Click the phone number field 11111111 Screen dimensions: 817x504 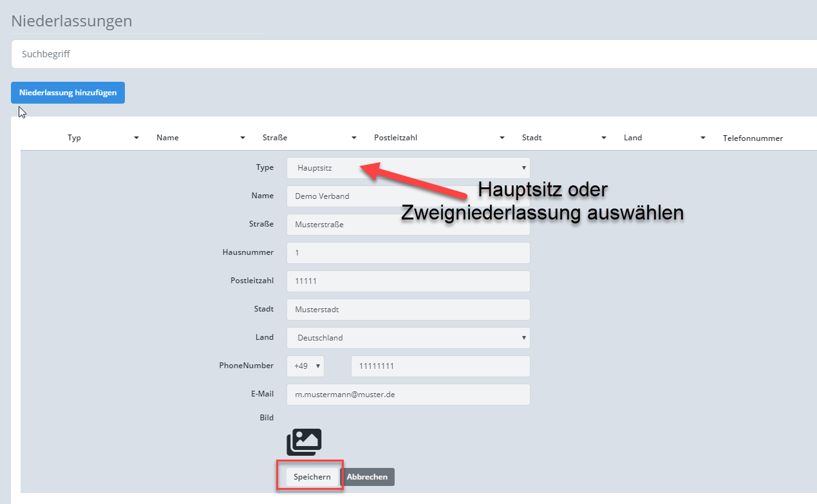(440, 366)
